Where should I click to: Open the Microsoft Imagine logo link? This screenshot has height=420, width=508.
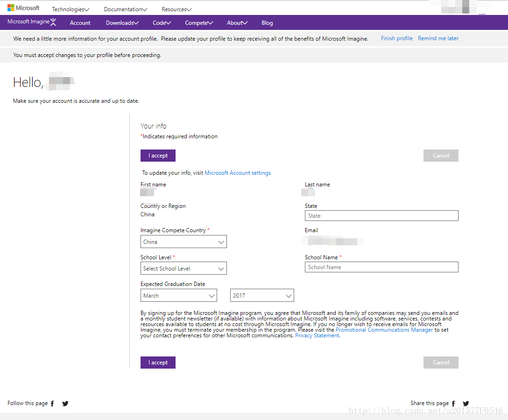[x=32, y=22]
